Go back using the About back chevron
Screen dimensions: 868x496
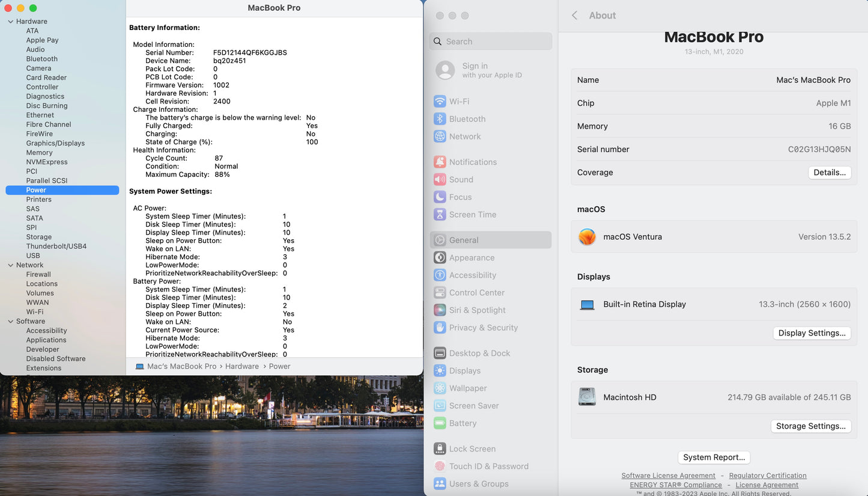tap(574, 16)
